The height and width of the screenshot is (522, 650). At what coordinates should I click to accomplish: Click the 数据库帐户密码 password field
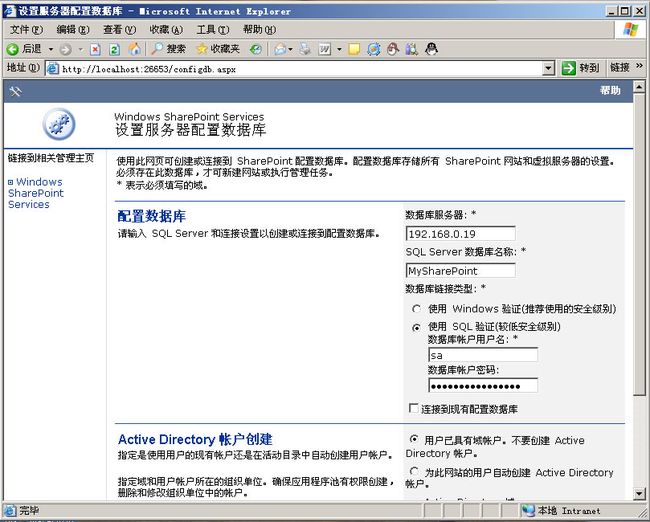tap(483, 386)
